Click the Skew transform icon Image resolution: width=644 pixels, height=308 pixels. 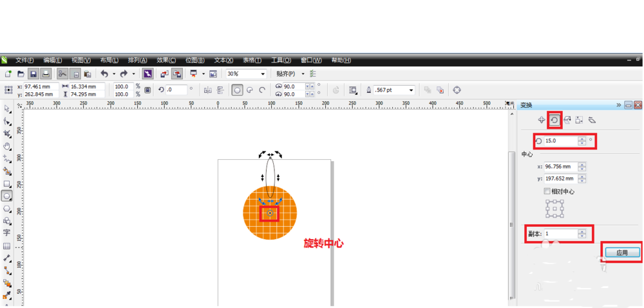tap(592, 120)
